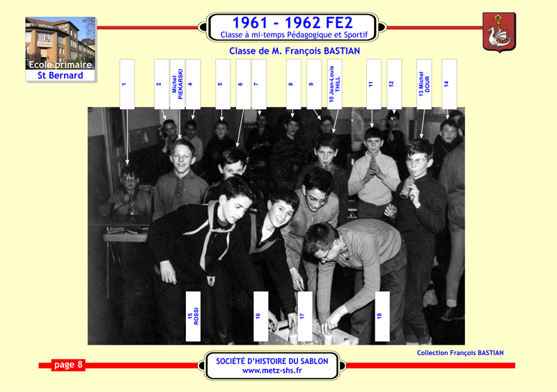Click 'Collection François BASTIAN' credit text
Viewport: 557px width, 392px height.
tap(460, 353)
